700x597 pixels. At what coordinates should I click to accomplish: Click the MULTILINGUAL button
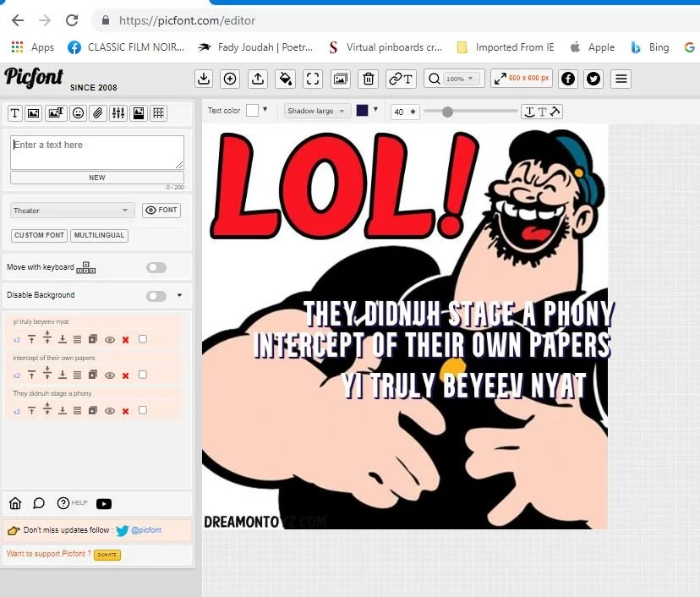[99, 235]
